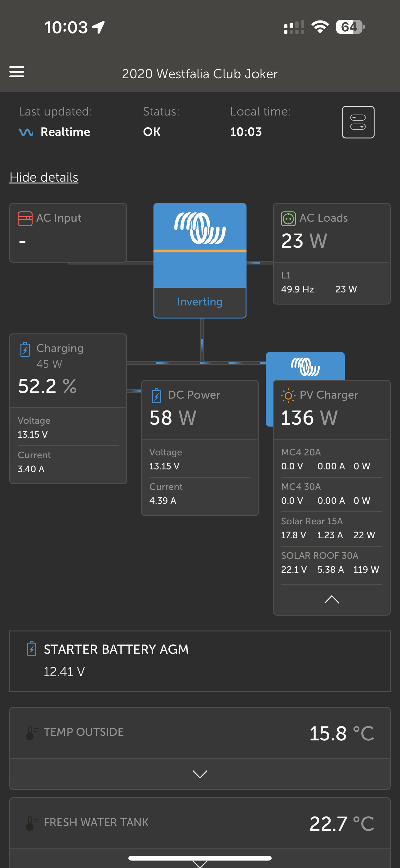The height and width of the screenshot is (868, 400).
Task: Tap the SOLAR ROOF 30A row
Action: click(x=332, y=563)
